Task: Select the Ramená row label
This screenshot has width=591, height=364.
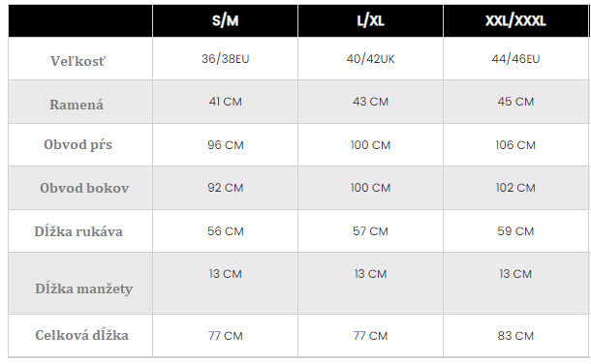Action: pyautogui.click(x=77, y=105)
